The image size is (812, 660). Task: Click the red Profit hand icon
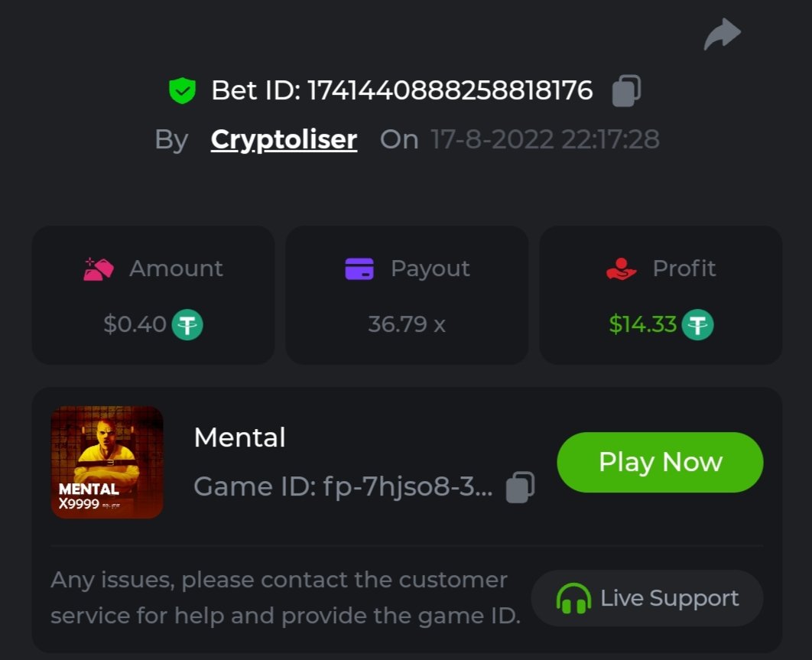(x=621, y=268)
